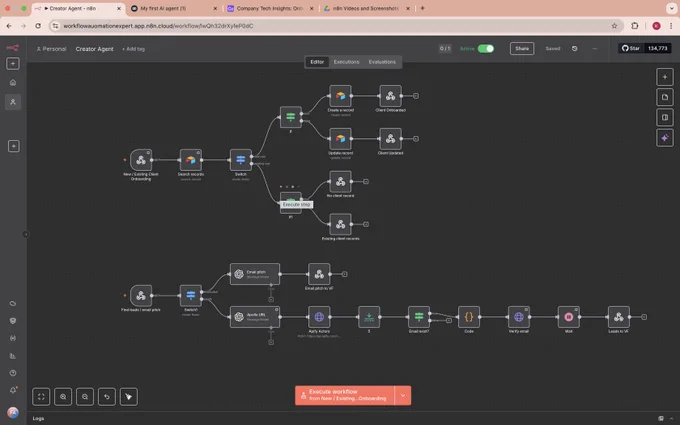Image resolution: width=680 pixels, height=425 pixels.
Task: Tidy up the workflow nodes
Action: click(129, 396)
